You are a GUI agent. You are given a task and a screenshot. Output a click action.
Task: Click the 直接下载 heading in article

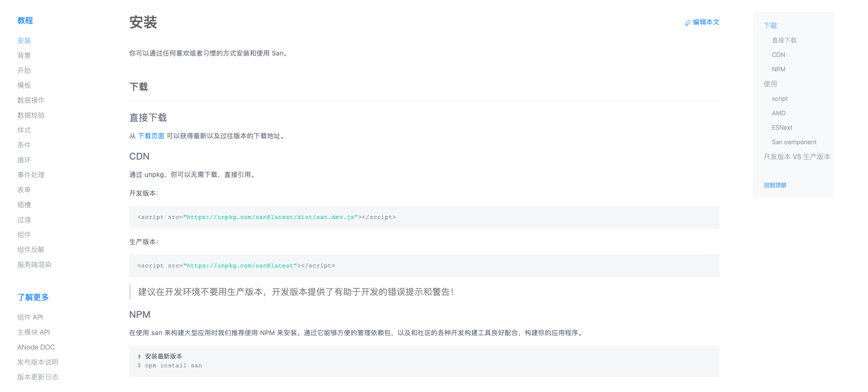click(x=148, y=118)
